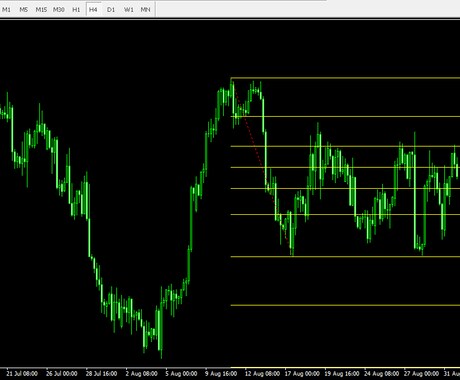The width and height of the screenshot is (460, 380).
Task: Click the '24 Aug 08:00' time label
Action: (382, 374)
